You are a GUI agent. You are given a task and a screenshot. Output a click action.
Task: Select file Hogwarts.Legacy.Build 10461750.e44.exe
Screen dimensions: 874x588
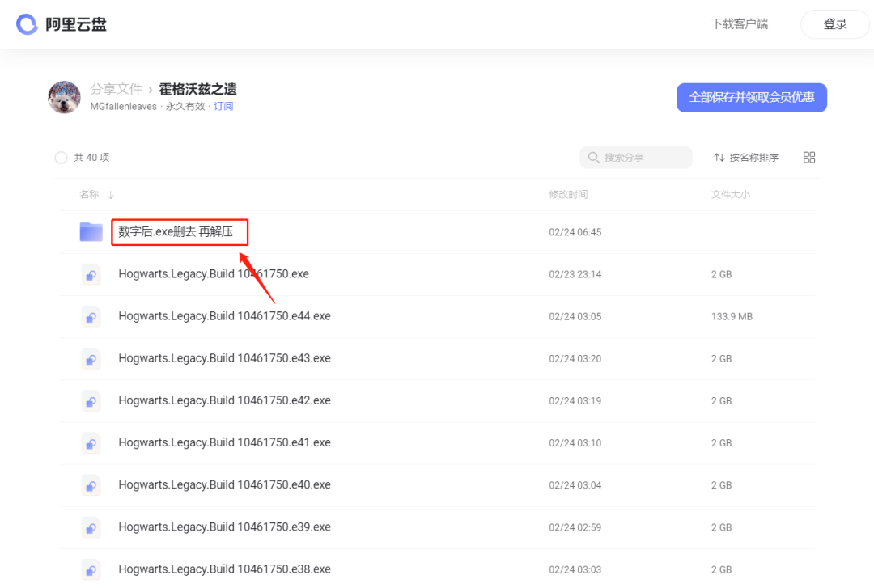(225, 316)
